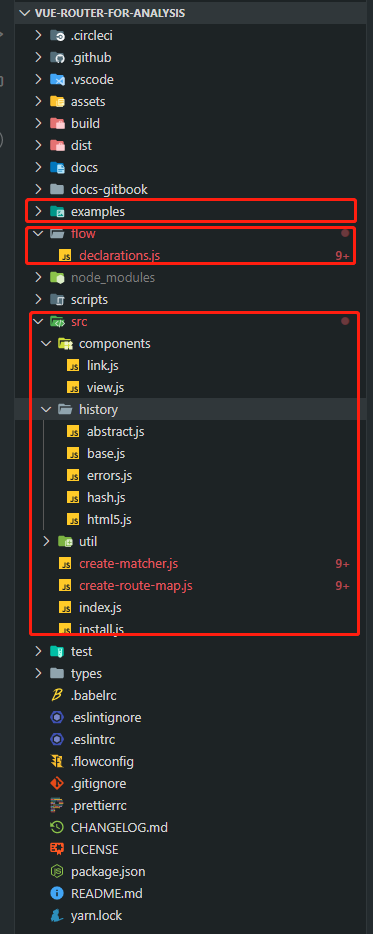Click the changelog icon beside CHANGELOG.md
Viewport: 373px width, 934px height.
pos(57,827)
